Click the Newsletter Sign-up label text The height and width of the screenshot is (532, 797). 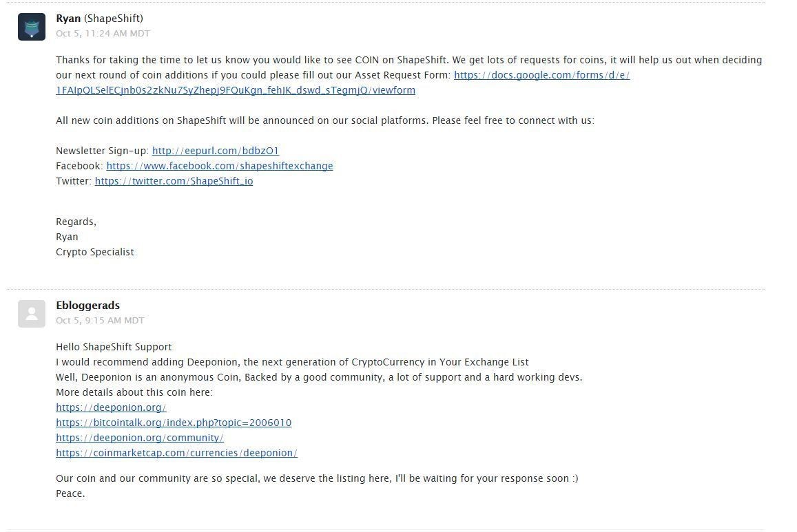point(102,151)
